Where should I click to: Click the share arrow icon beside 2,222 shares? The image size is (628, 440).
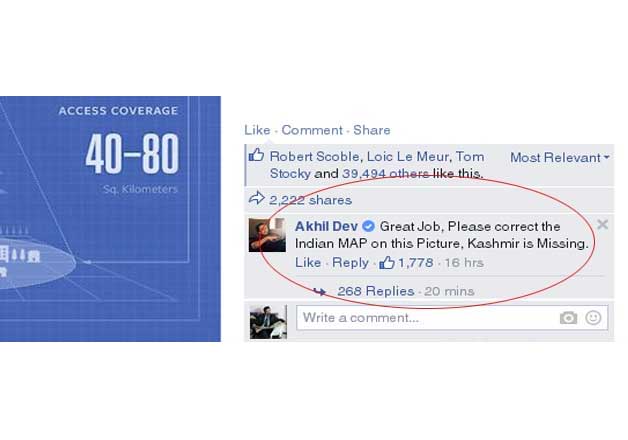(x=256, y=198)
